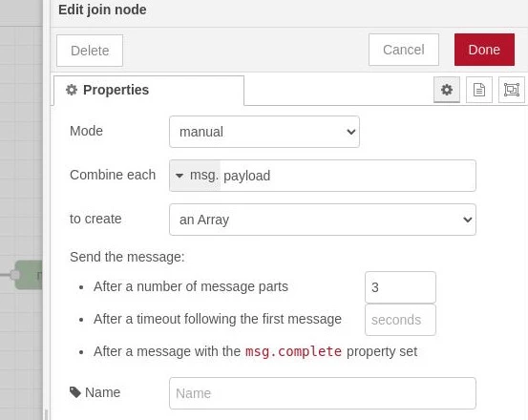528x420 pixels.
Task: Click the 'Send the message:' label
Action: [127, 257]
